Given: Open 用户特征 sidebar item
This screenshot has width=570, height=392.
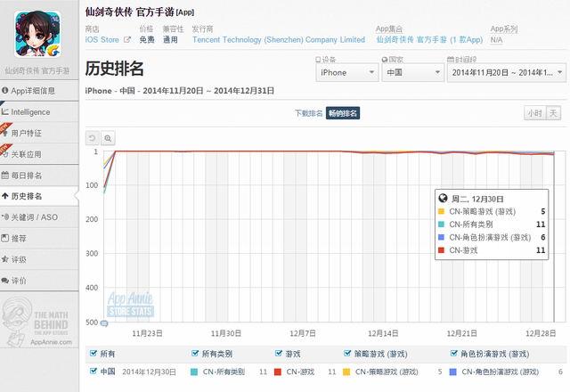Looking at the screenshot, I should click(x=39, y=133).
